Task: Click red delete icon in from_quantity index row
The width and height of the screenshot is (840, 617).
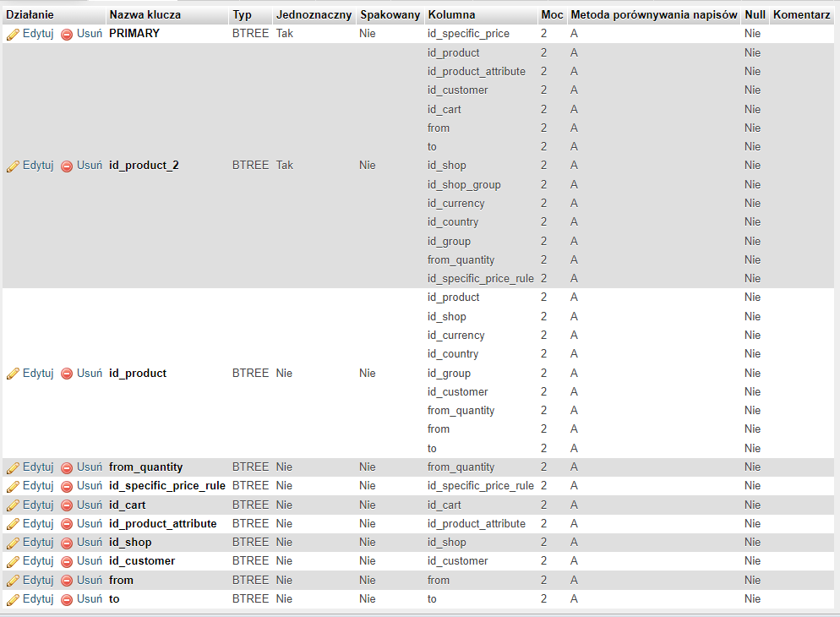Action: pyautogui.click(x=67, y=468)
